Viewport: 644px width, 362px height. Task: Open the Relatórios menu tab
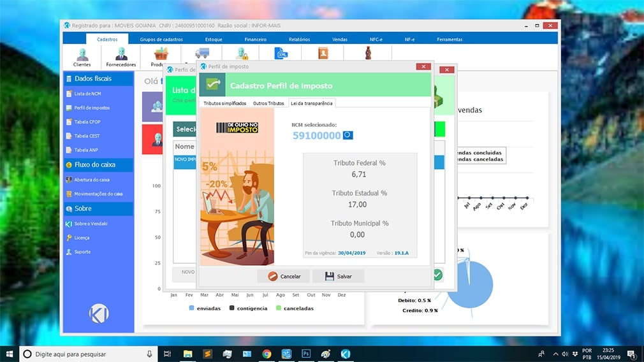(x=299, y=40)
